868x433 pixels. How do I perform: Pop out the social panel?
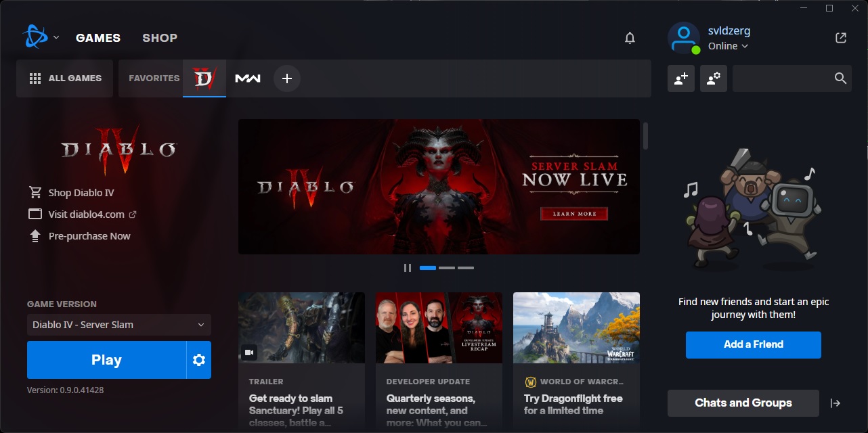pyautogui.click(x=841, y=38)
